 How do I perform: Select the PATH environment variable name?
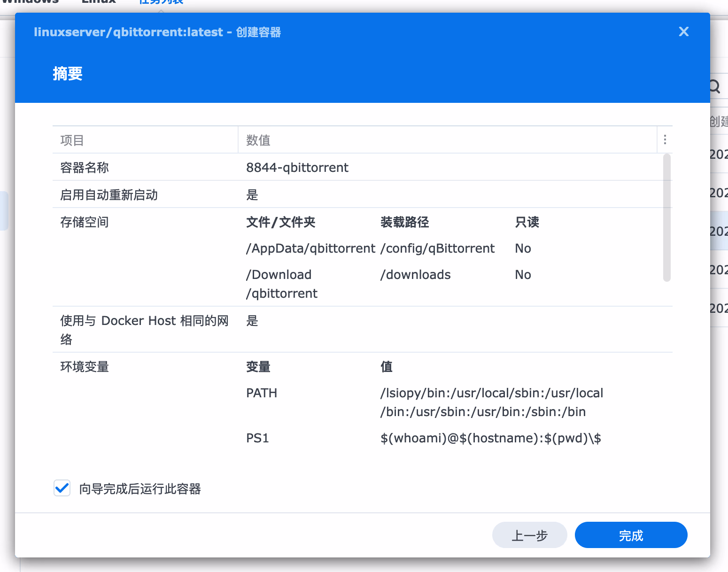click(x=262, y=393)
